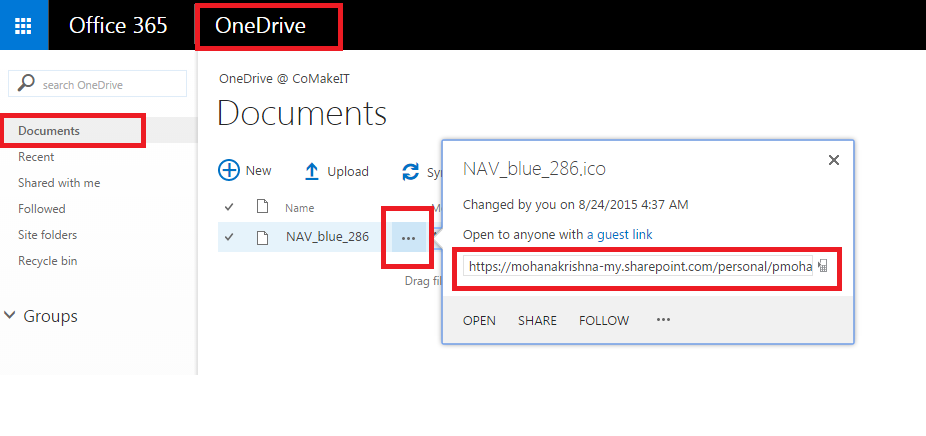Click the Sync icon
926x436 pixels.
coord(410,172)
